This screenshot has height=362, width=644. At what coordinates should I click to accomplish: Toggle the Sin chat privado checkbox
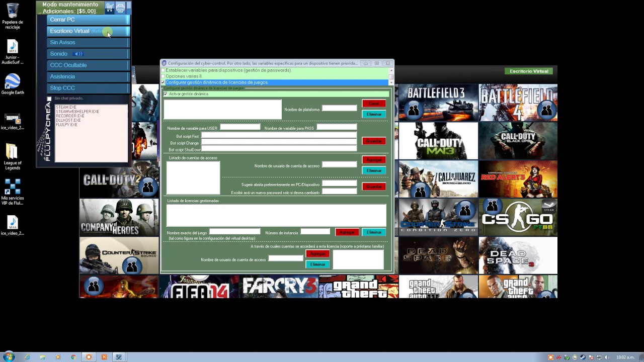pos(49,99)
